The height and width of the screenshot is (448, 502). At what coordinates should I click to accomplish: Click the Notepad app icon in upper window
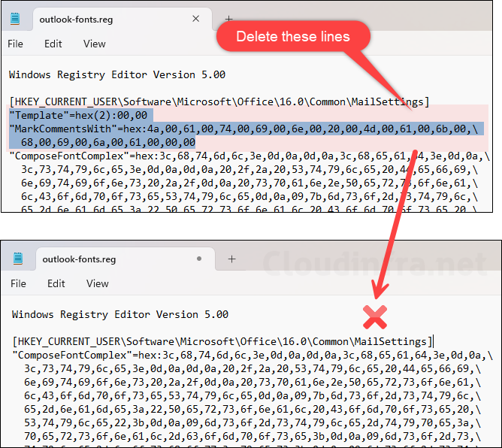pos(17,20)
